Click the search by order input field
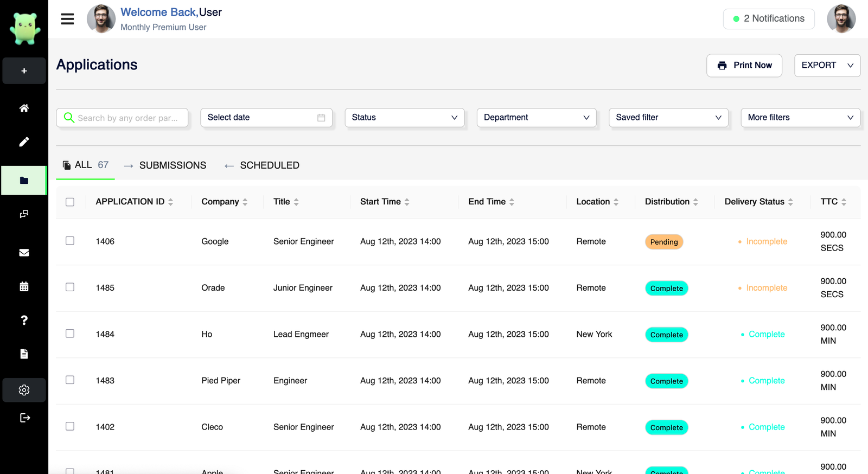 (127, 118)
